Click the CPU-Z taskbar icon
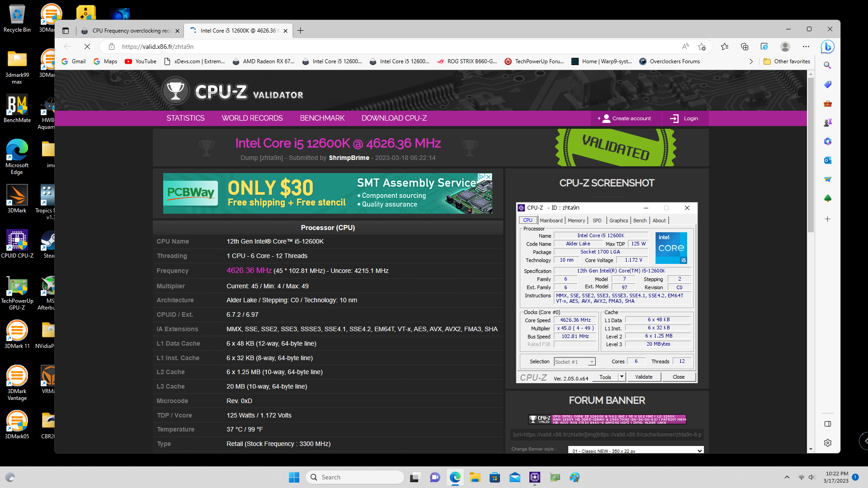Screen dimensions: 868x488 click(535, 477)
